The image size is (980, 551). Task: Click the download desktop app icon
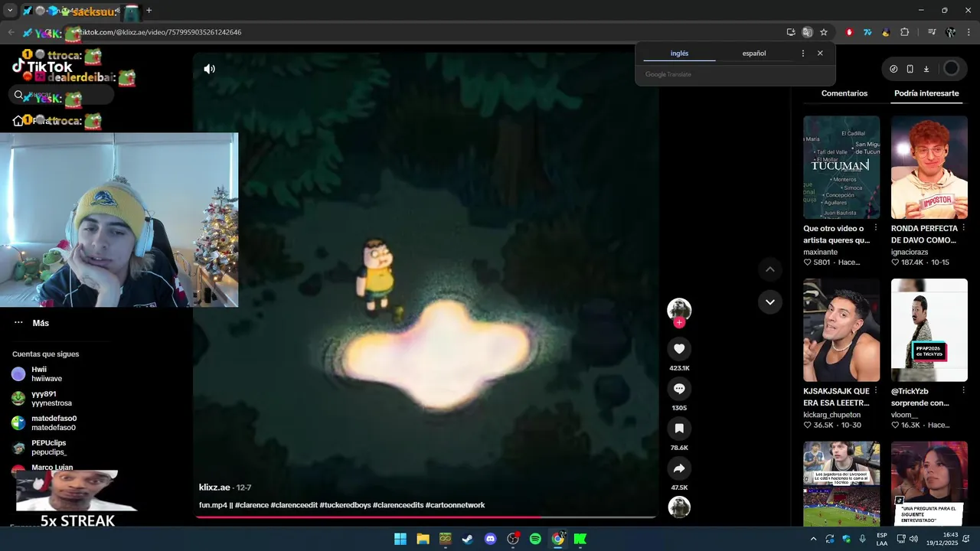pos(926,69)
